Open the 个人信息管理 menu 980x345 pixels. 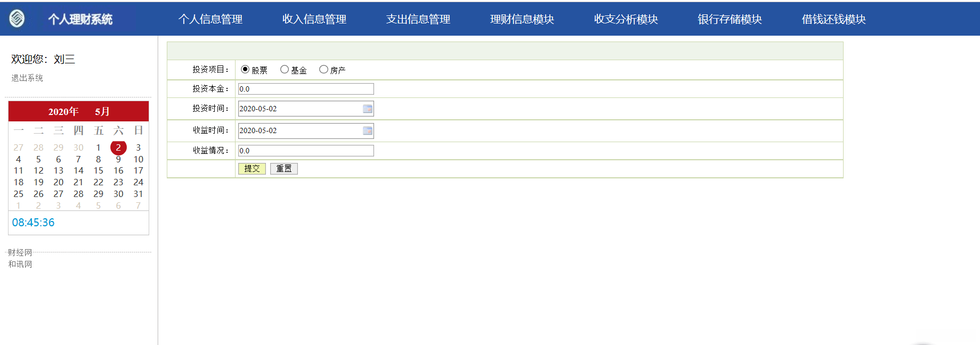tap(210, 19)
